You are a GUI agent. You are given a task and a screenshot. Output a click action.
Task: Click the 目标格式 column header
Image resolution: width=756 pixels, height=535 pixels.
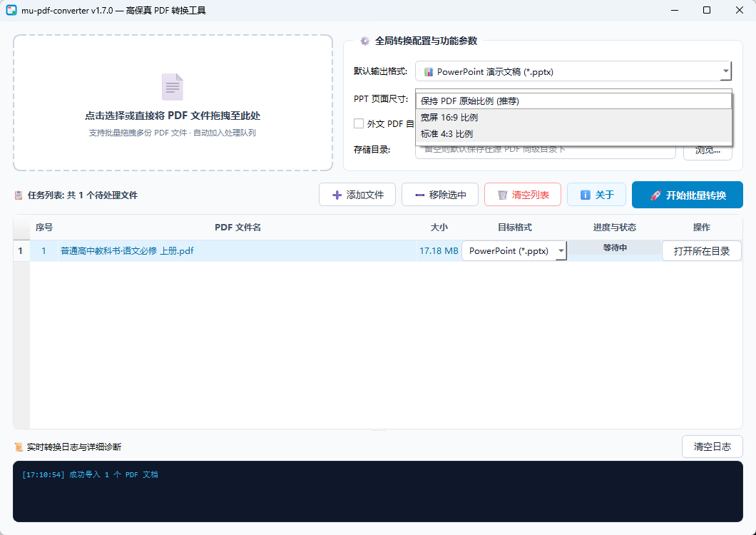tap(514, 228)
